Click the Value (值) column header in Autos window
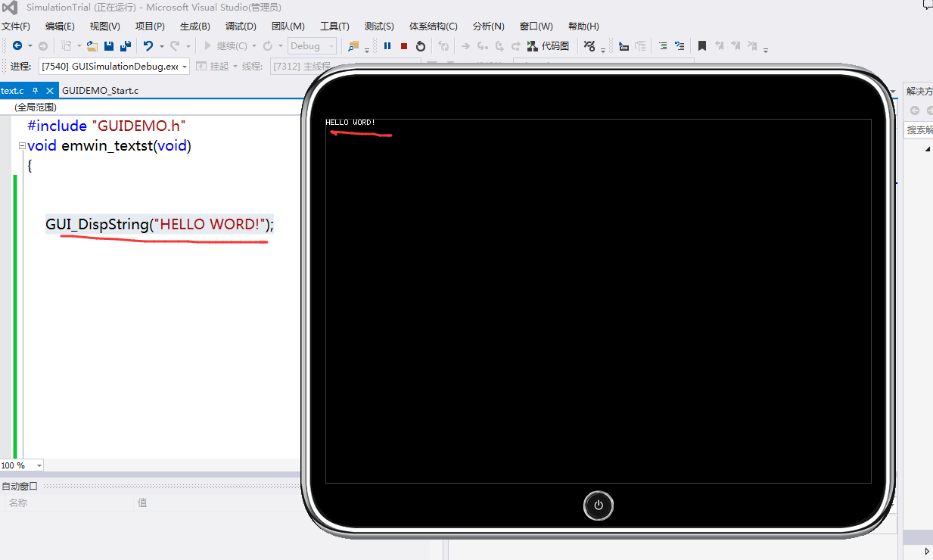 142,502
